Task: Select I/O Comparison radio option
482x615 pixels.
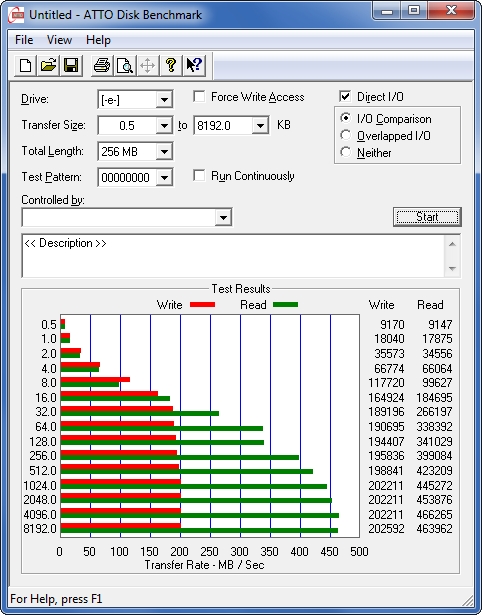Action: [346, 118]
